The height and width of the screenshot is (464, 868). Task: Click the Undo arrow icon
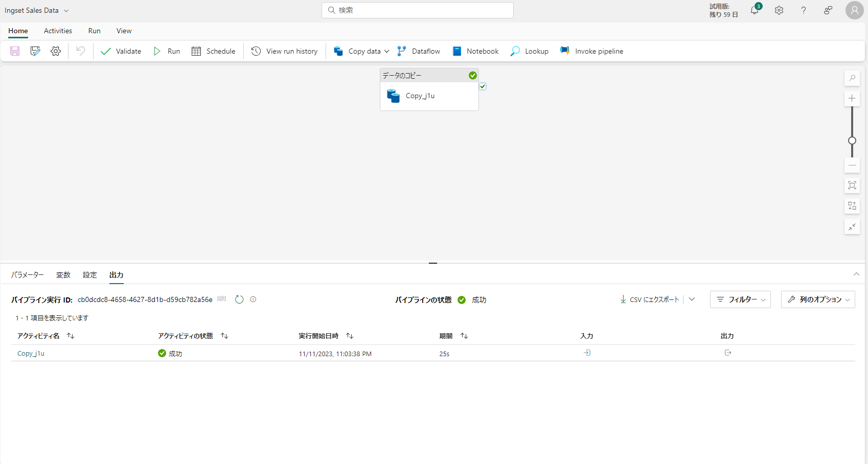(x=81, y=51)
